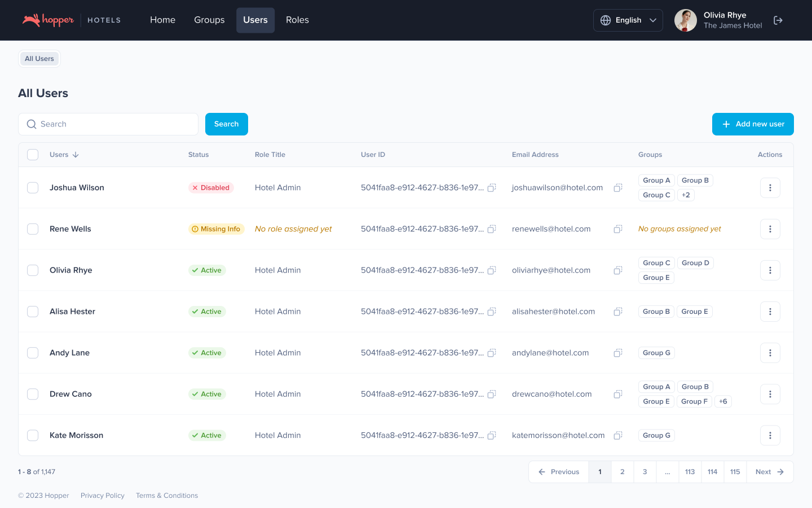Viewport: 812px width, 508px height.
Task: Click the logout icon beside Olivia Rhye
Action: (x=778, y=20)
